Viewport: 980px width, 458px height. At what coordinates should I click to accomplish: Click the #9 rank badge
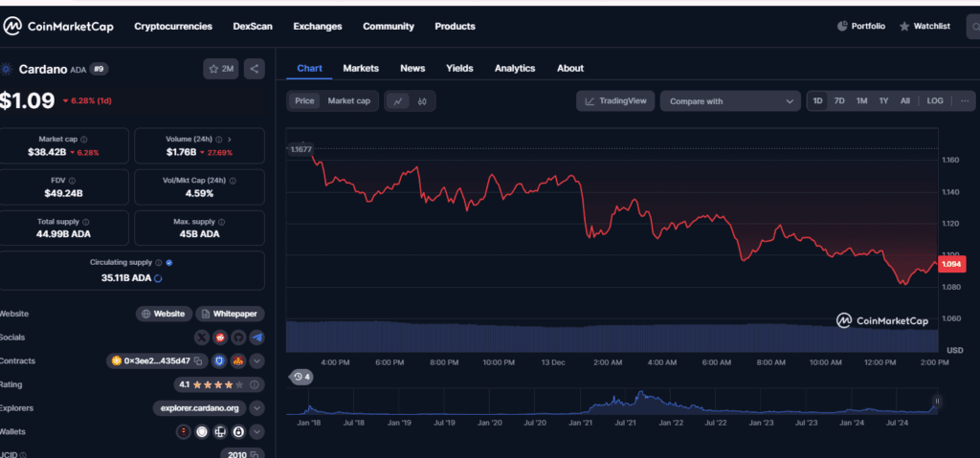pos(99,69)
